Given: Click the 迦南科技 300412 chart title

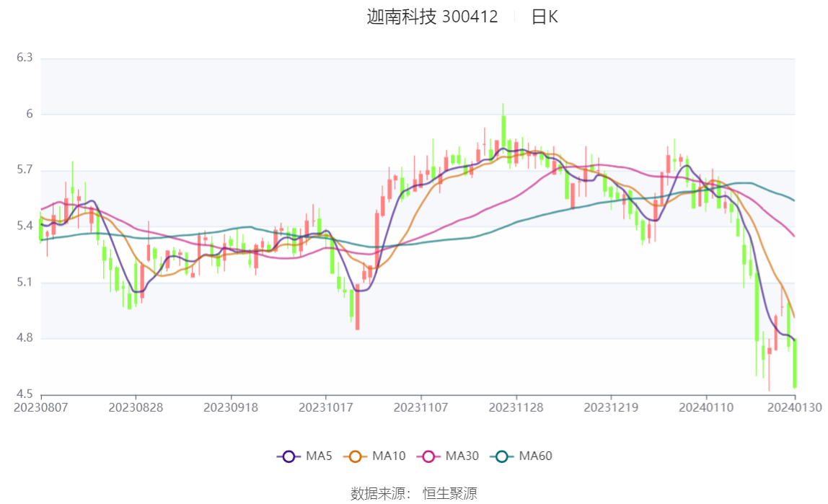Looking at the screenshot, I should pyautogui.click(x=432, y=17).
